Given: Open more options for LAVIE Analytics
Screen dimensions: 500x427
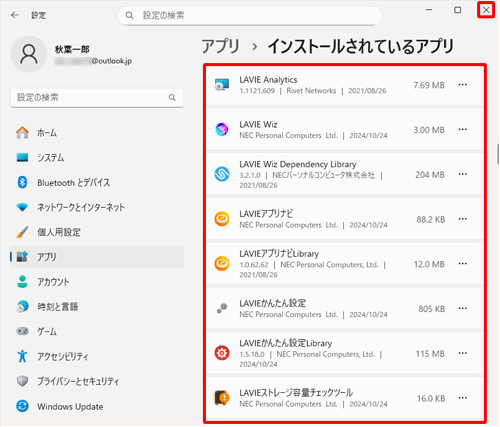Looking at the screenshot, I should point(463,85).
